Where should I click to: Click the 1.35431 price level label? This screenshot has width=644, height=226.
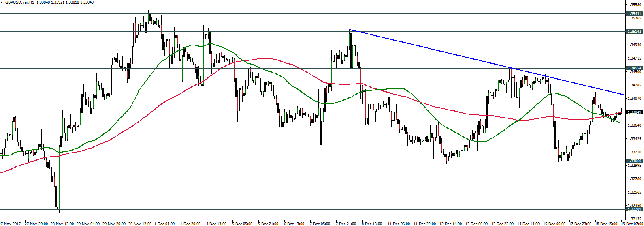pos(634,14)
